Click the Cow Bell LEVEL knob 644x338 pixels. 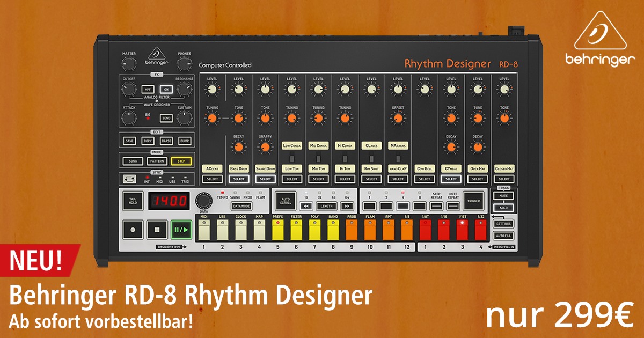click(425, 90)
